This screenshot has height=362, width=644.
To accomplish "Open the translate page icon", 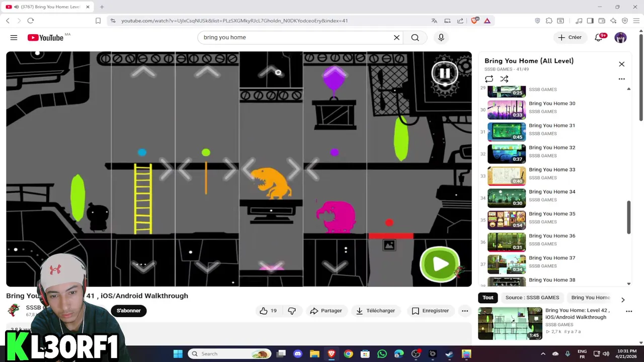I will point(434,21).
